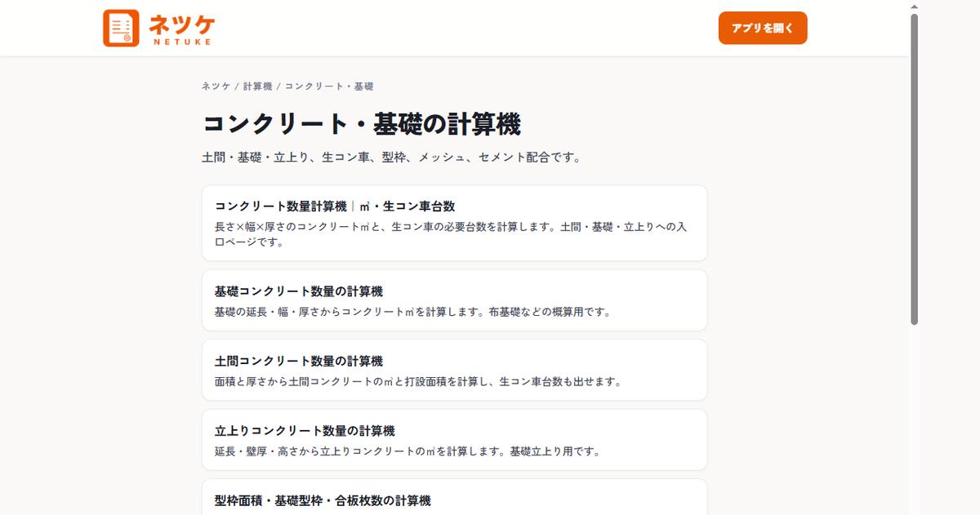The height and width of the screenshot is (515, 980).
Task: Click the コンクリート・基礎 breadcrumb item
Action: coord(329,86)
